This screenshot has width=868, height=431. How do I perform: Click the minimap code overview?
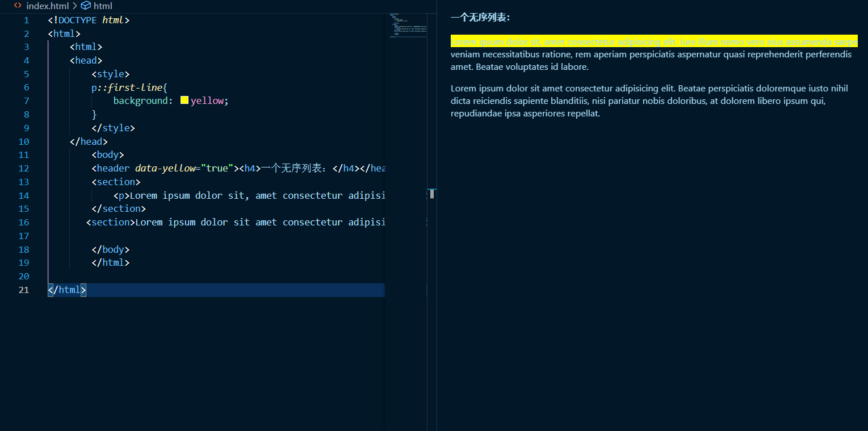tap(408, 26)
